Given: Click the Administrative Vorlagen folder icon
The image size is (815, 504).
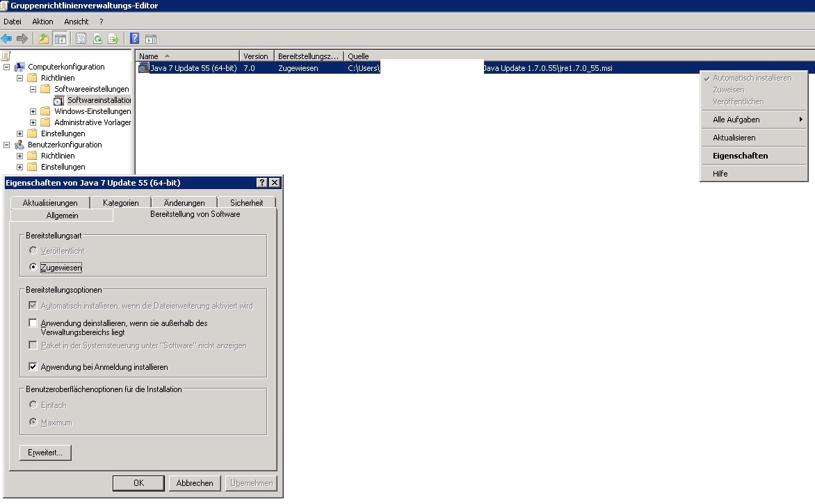Looking at the screenshot, I should coord(46,122).
